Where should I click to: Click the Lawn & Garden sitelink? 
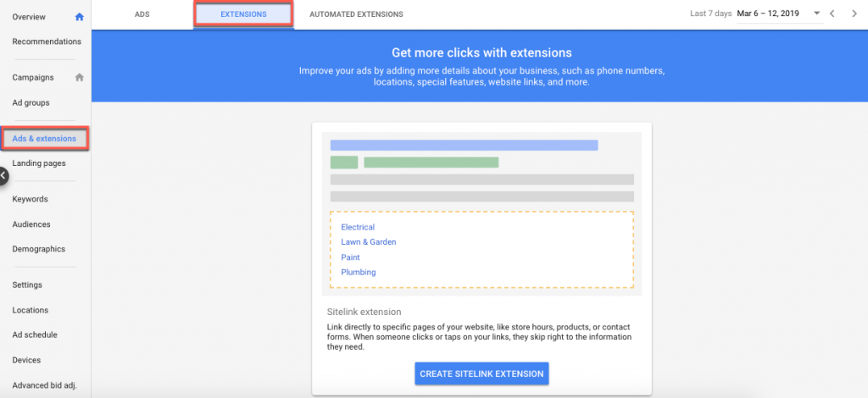[x=369, y=242]
